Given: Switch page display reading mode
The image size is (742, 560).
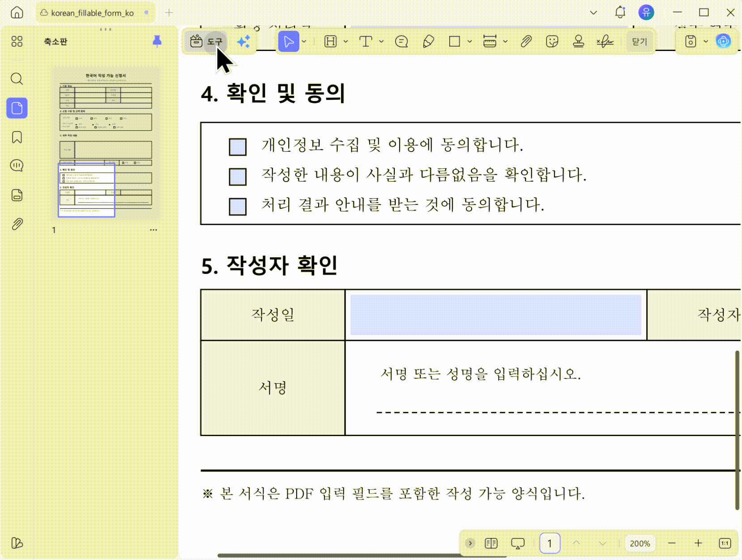Looking at the screenshot, I should point(491,543).
